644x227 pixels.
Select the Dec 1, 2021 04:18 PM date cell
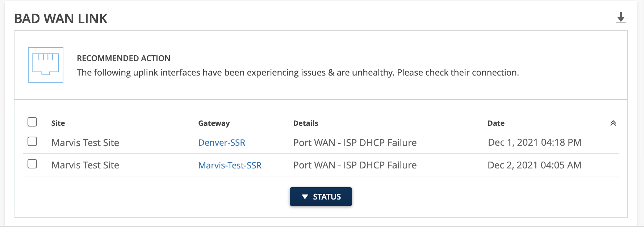coord(534,142)
